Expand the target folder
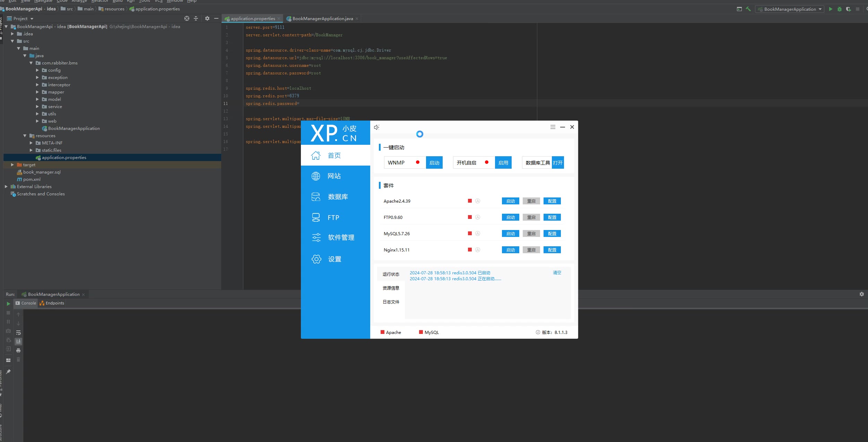This screenshot has height=442, width=868. coord(12,165)
